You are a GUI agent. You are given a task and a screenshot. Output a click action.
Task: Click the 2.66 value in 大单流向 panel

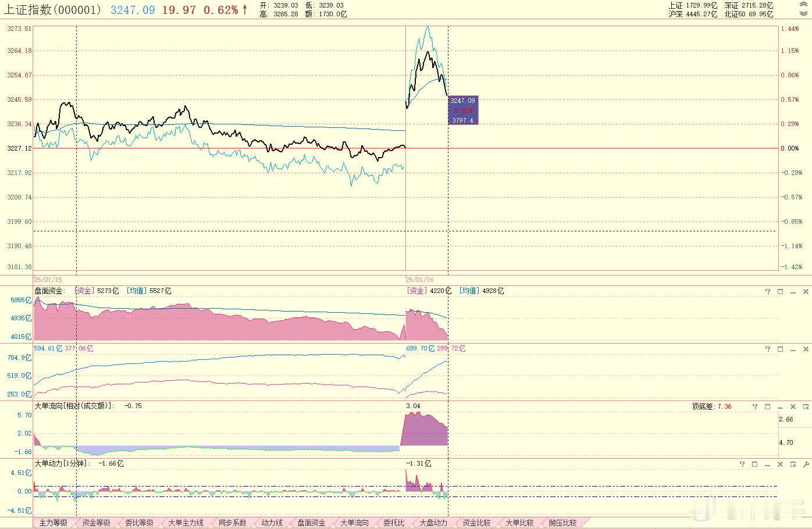coord(786,419)
